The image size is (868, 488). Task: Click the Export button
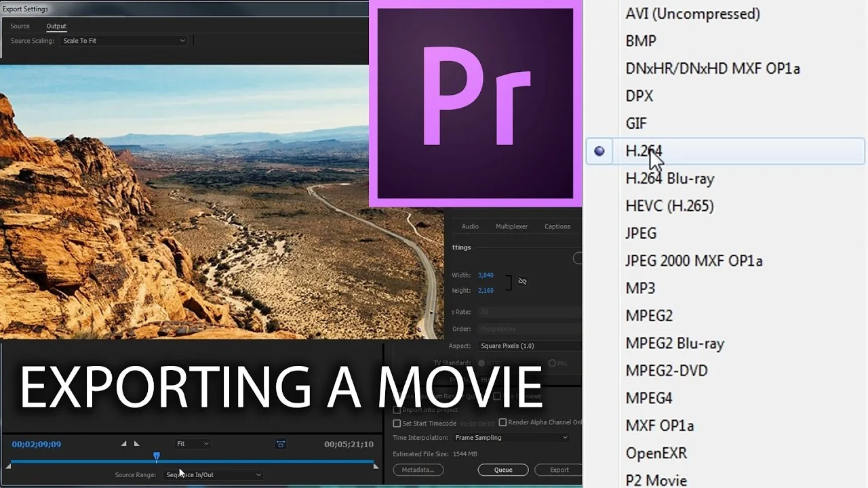tap(559, 470)
